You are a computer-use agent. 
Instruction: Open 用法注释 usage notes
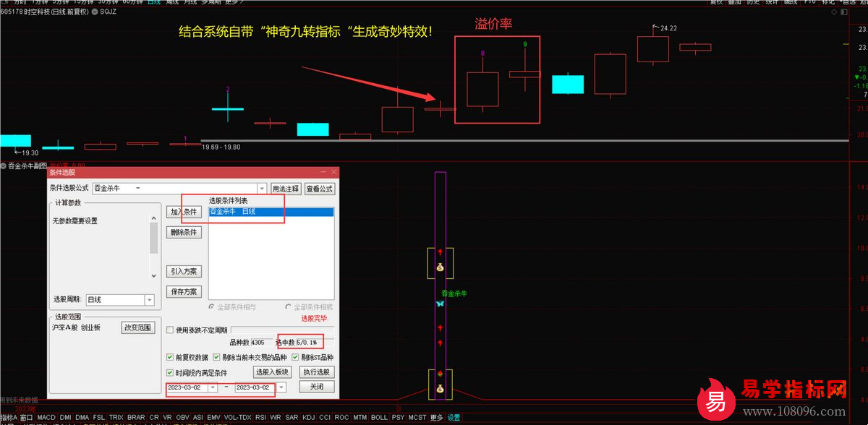click(286, 189)
